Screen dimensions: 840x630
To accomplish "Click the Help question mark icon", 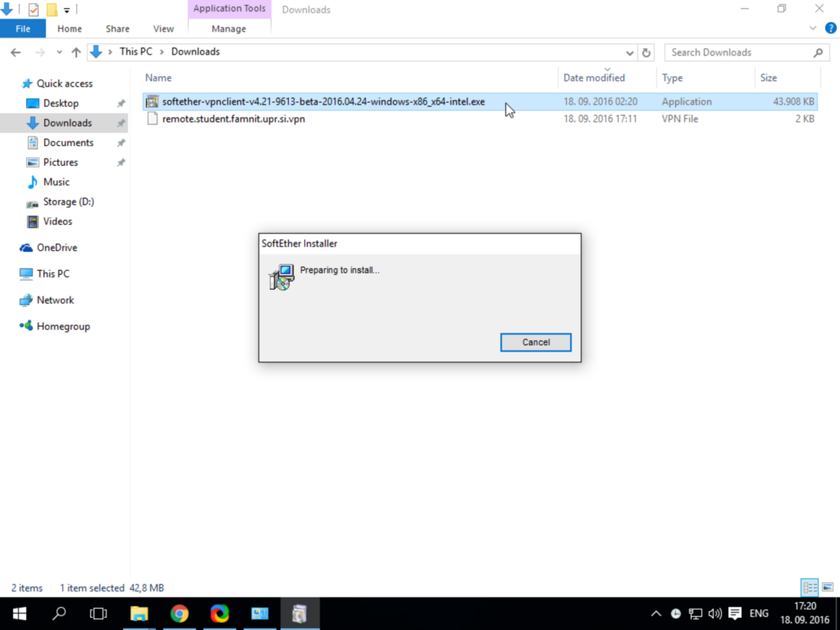I will pos(830,29).
